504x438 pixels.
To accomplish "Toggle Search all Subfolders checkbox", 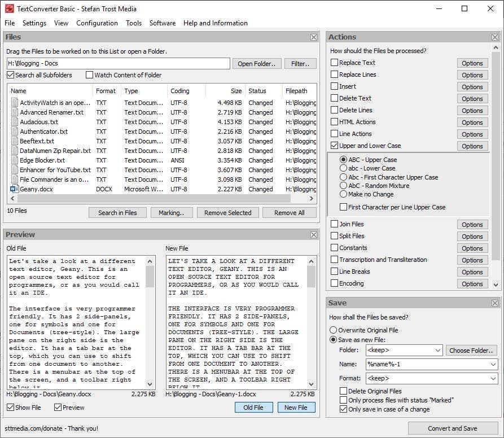I will pyautogui.click(x=11, y=75).
